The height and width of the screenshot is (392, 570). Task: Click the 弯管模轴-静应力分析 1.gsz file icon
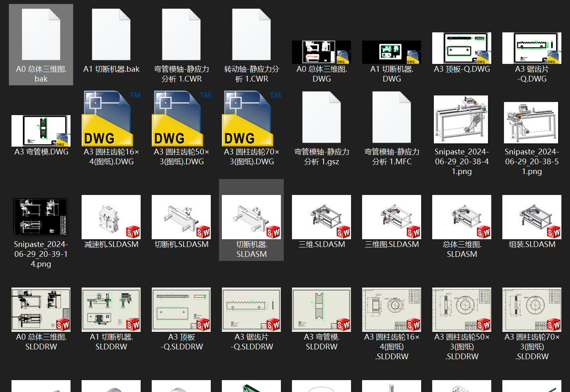(321, 117)
